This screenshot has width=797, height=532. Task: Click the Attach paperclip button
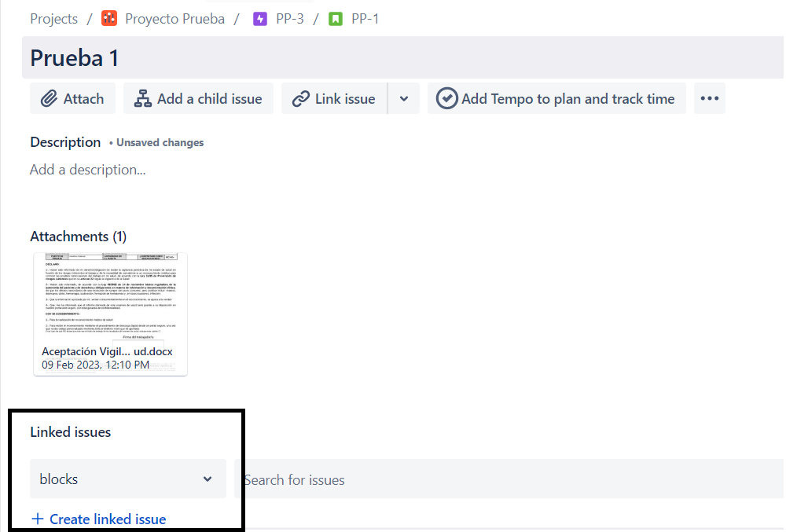72,99
